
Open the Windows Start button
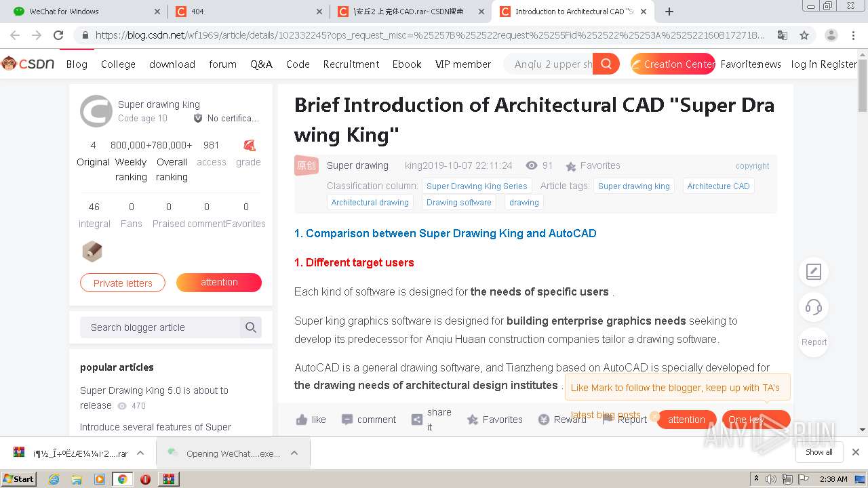click(18, 479)
